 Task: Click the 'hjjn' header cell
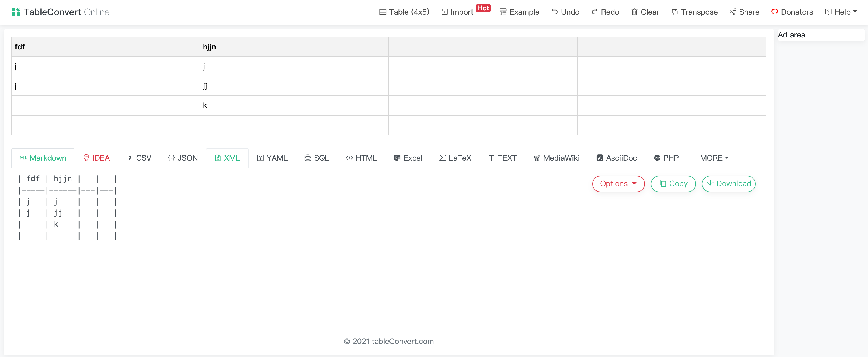[x=294, y=47]
